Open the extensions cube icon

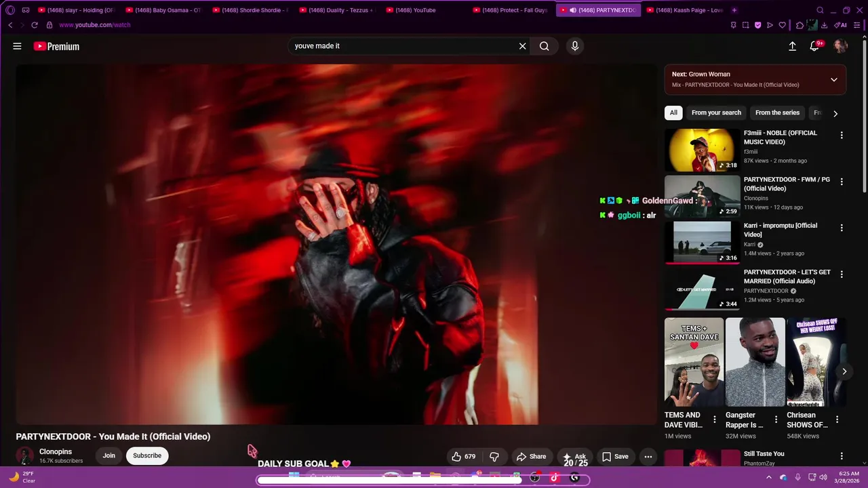800,25
